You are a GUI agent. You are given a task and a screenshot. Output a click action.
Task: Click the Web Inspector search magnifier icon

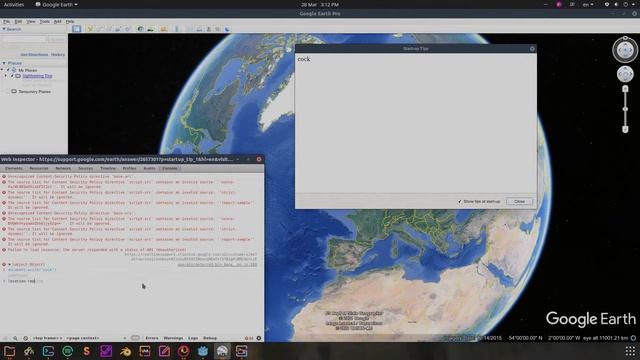click(x=15, y=338)
